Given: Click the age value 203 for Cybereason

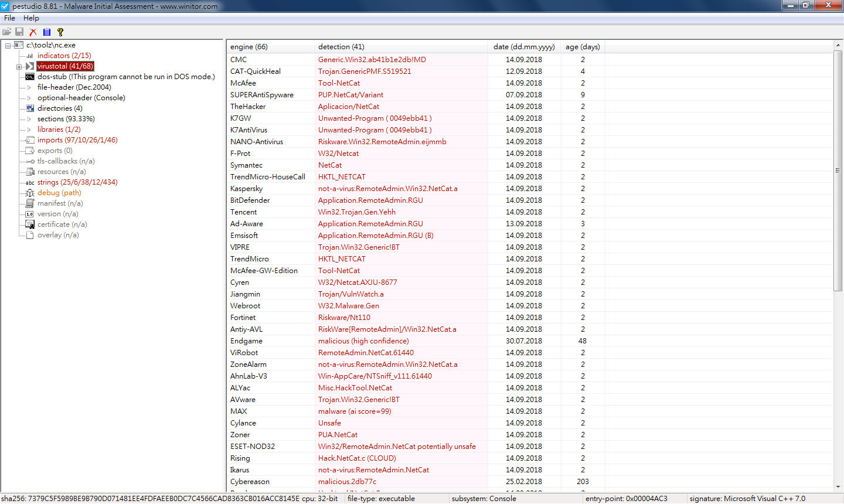Looking at the screenshot, I should click(583, 482).
